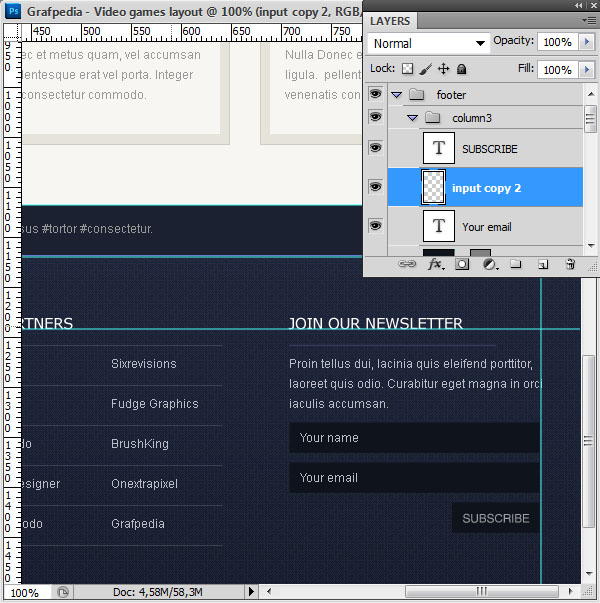Screen dimensions: 600x603
Task: Lock all with padlock icon
Action: pos(461,69)
